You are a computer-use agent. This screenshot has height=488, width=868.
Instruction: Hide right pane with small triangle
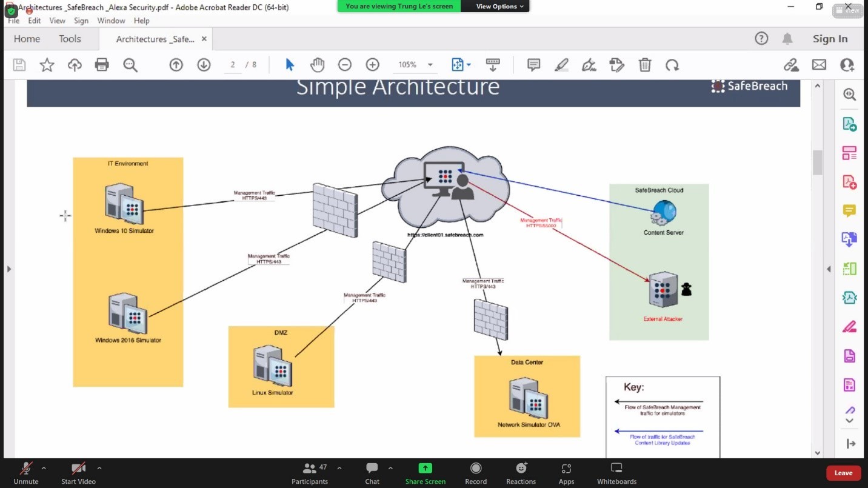point(829,269)
